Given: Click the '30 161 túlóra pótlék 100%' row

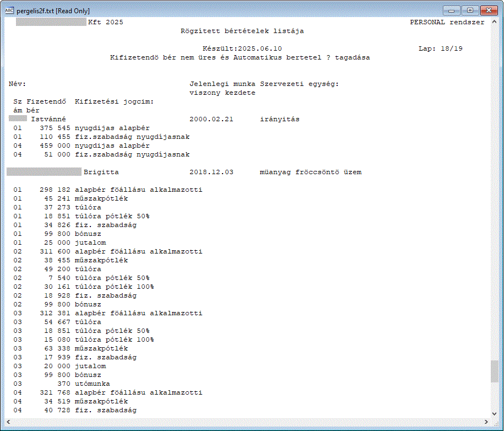Looking at the screenshot, I should pos(96,287).
